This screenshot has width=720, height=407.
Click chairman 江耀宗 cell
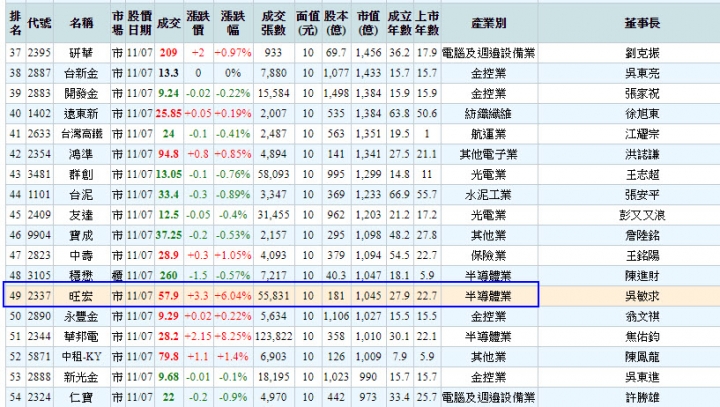coord(642,134)
